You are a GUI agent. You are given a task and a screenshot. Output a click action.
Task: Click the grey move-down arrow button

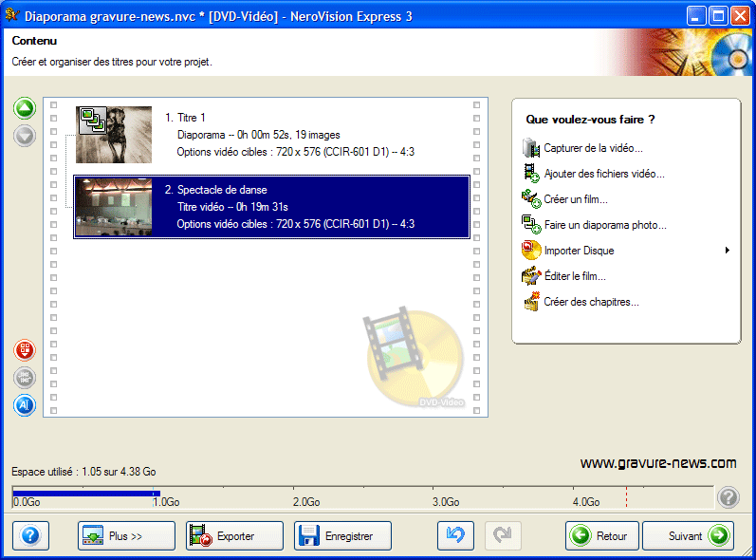click(25, 136)
